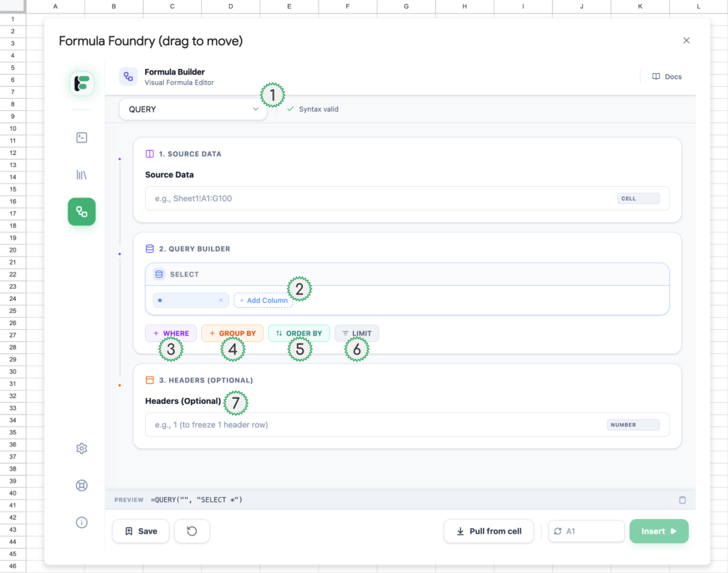Click the Save button
This screenshot has width=728, height=573.
[141, 531]
